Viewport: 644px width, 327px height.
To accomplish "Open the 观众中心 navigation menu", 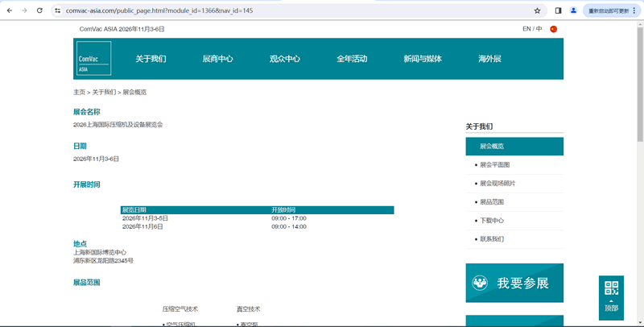I will 284,59.
